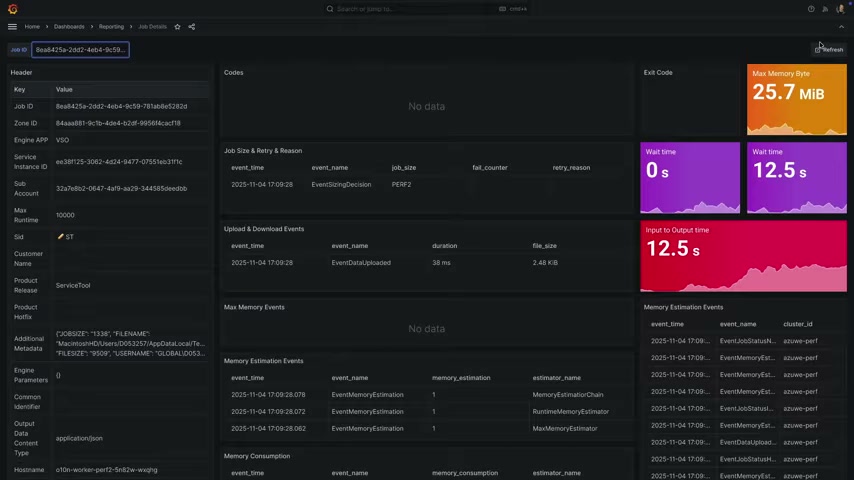Open the news feed icon
This screenshot has width=854, height=480.
tap(825, 9)
